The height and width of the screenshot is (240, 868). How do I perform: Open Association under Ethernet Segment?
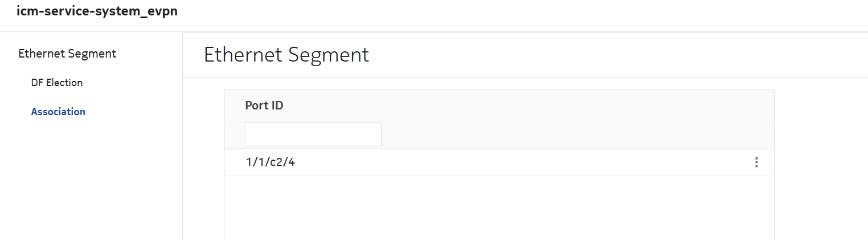58,112
